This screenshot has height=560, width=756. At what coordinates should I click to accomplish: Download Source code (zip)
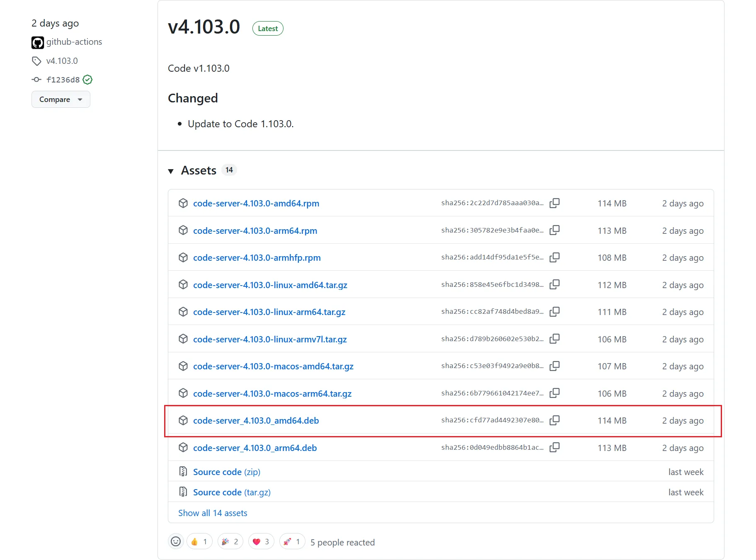[x=227, y=472]
